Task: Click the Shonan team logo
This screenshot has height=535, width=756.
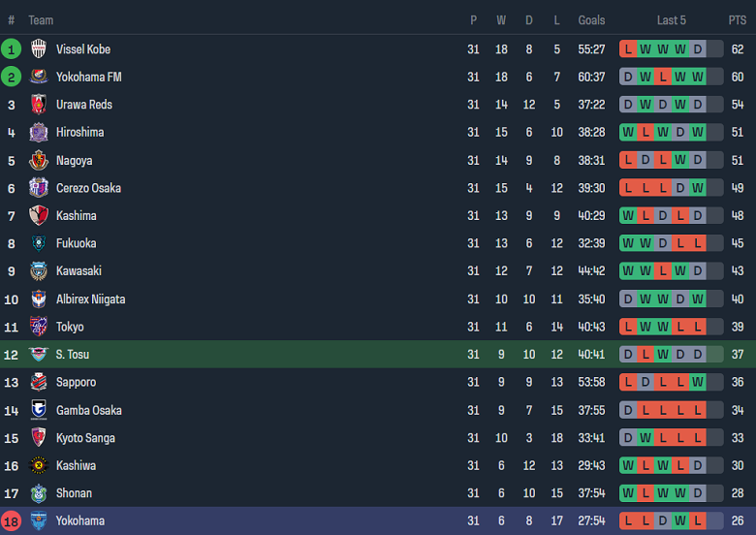Action: pyautogui.click(x=39, y=493)
